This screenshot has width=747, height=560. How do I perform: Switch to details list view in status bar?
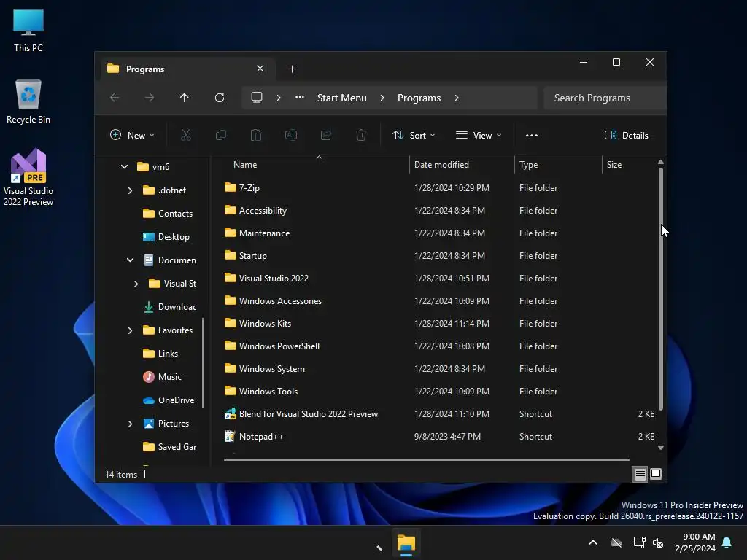640,474
